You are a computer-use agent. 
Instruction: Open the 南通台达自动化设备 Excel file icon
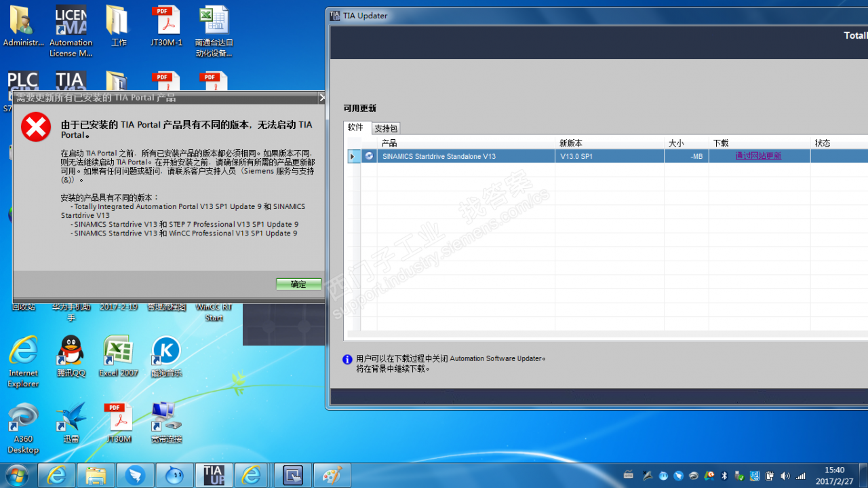pyautogui.click(x=214, y=31)
